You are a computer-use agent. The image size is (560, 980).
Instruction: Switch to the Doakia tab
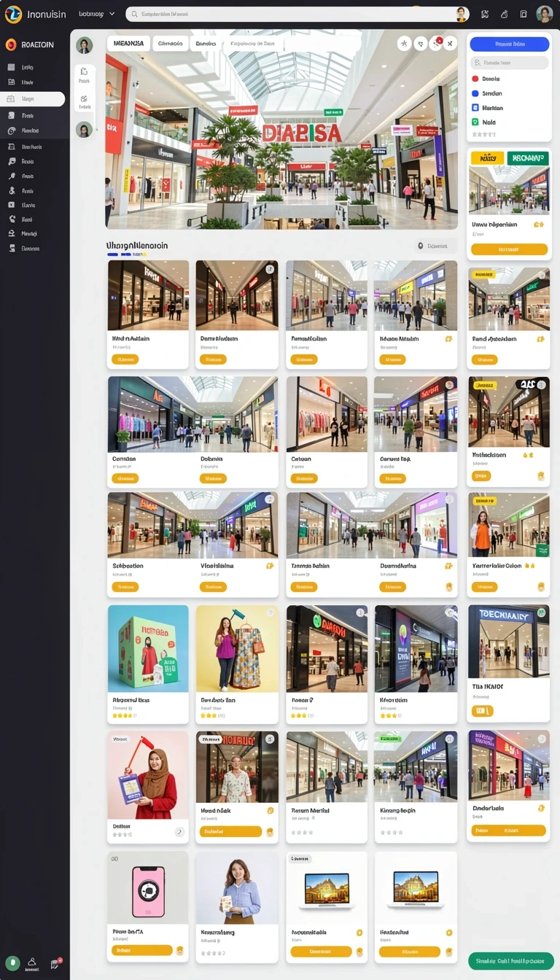click(206, 43)
